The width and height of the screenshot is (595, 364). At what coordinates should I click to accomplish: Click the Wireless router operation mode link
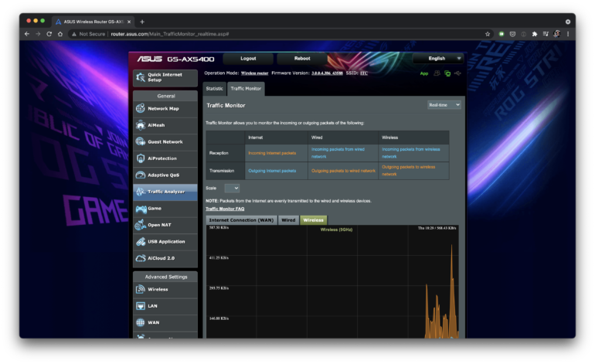coord(255,73)
